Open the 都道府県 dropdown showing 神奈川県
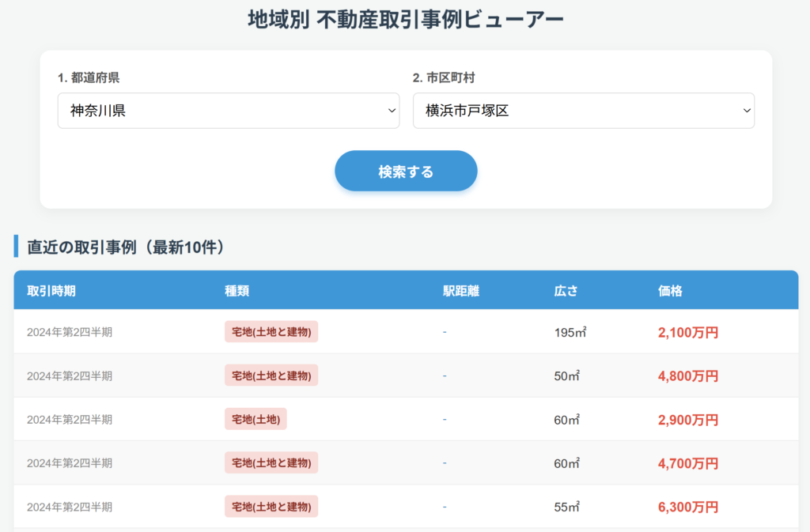810x532 pixels. (x=228, y=111)
